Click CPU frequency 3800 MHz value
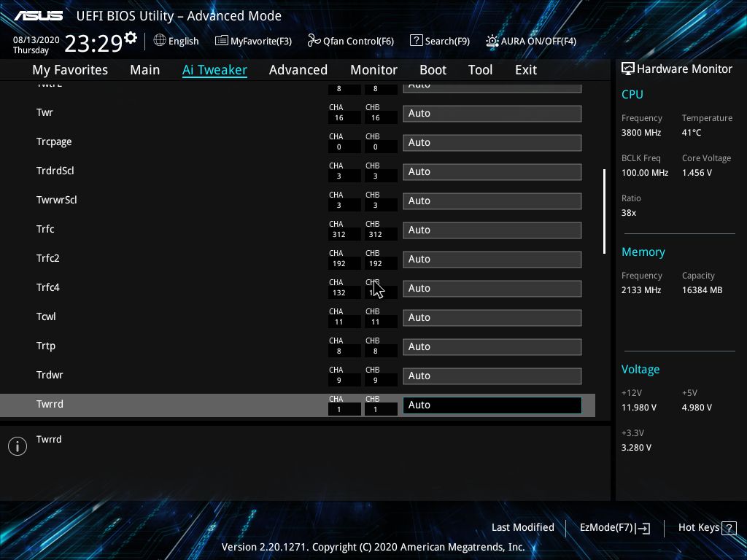The image size is (747, 560). coord(640,133)
